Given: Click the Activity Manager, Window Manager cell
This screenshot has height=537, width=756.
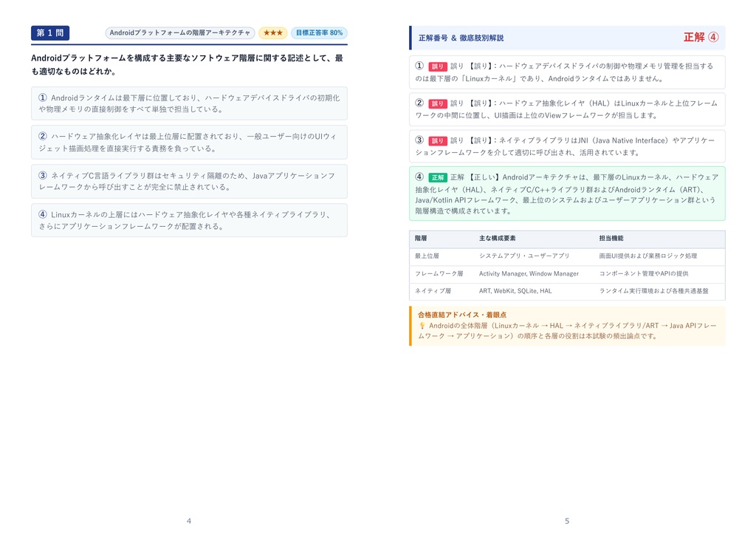Looking at the screenshot, I should click(x=529, y=273).
